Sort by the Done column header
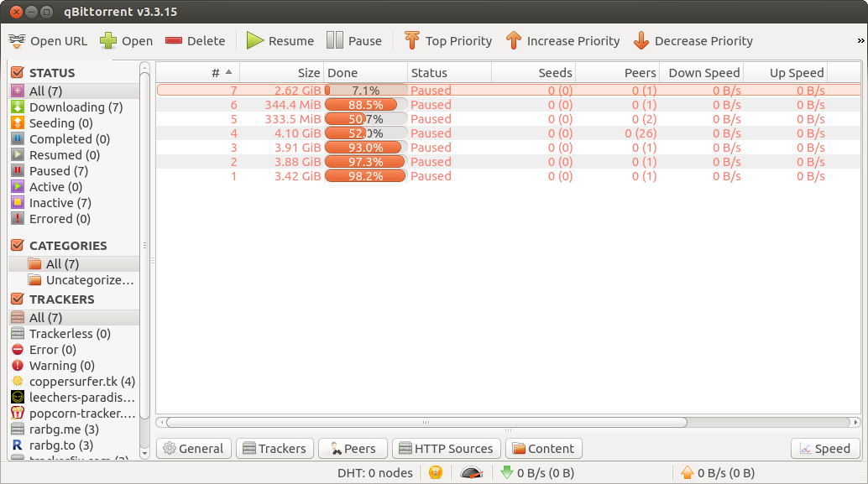This screenshot has width=868, height=484. [x=365, y=72]
